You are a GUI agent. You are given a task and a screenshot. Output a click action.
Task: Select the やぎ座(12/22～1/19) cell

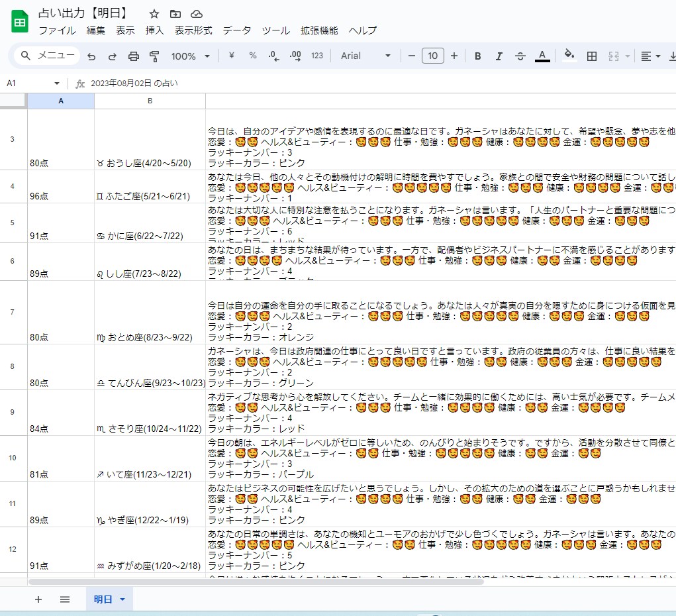pos(150,504)
